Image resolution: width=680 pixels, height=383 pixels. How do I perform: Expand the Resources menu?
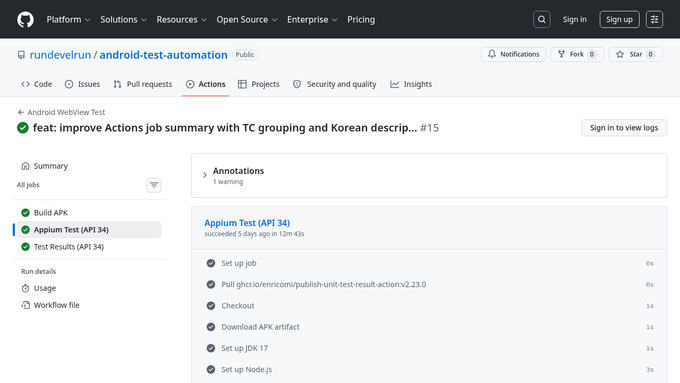tap(181, 20)
